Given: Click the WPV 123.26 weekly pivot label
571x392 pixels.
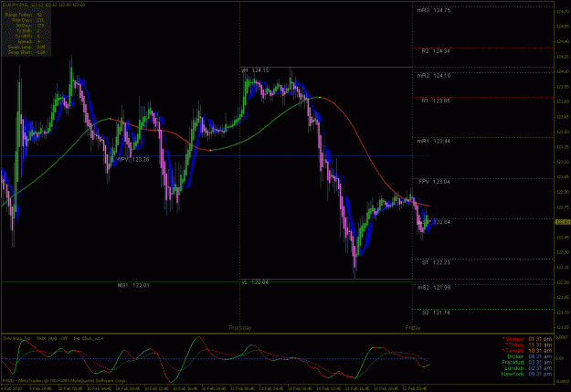Looking at the screenshot, I should point(132,160).
